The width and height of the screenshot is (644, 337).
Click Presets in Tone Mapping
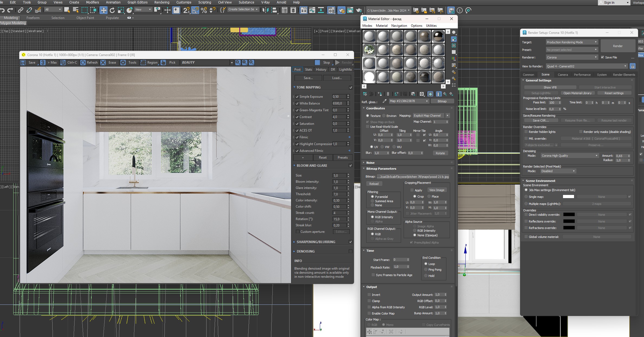tap(343, 158)
